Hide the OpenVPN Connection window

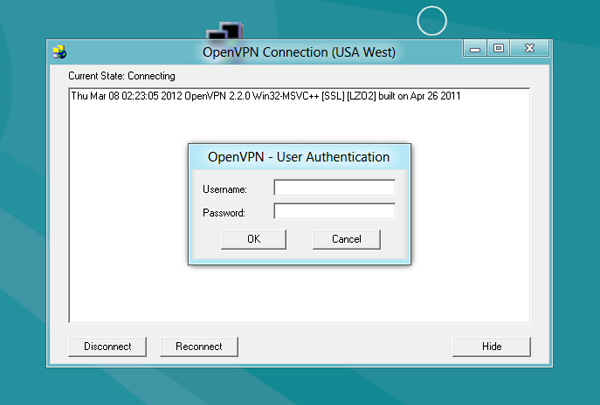click(x=492, y=346)
